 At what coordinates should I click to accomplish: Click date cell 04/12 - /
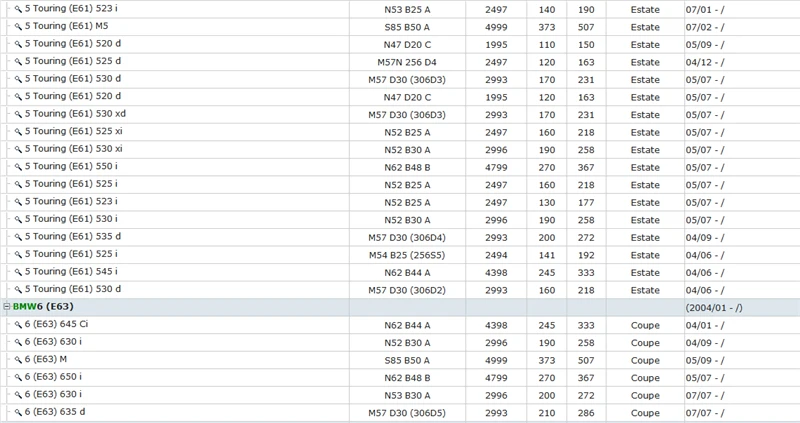click(x=705, y=62)
